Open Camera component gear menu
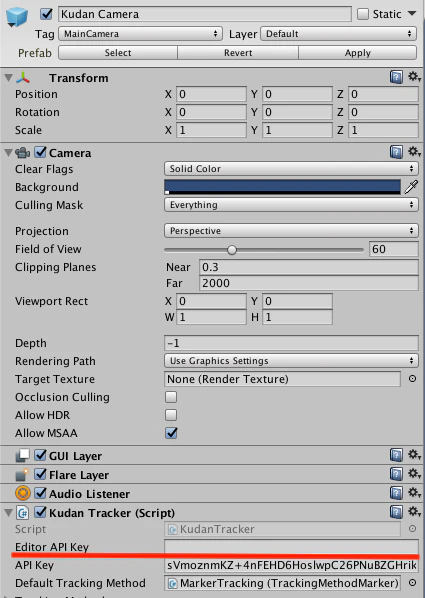This screenshot has height=598, width=425. pos(414,152)
